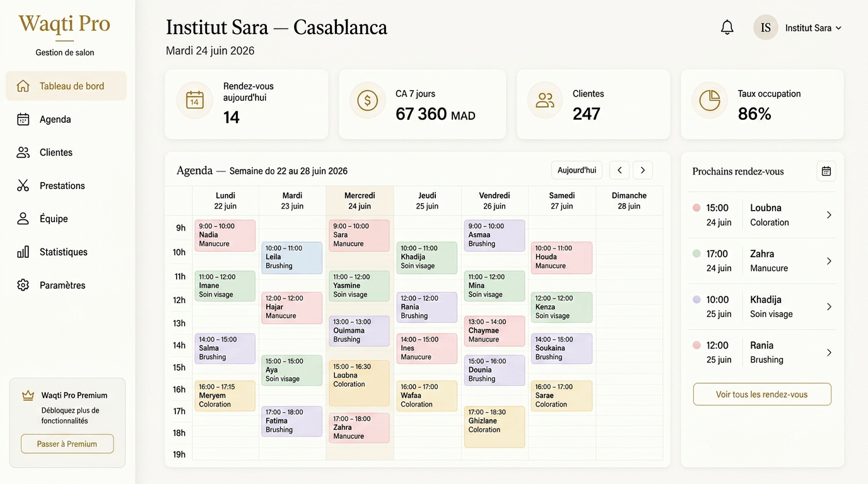Expand Loubna Coloration appointment chevron
Screen dimensions: 868x484
829,215
